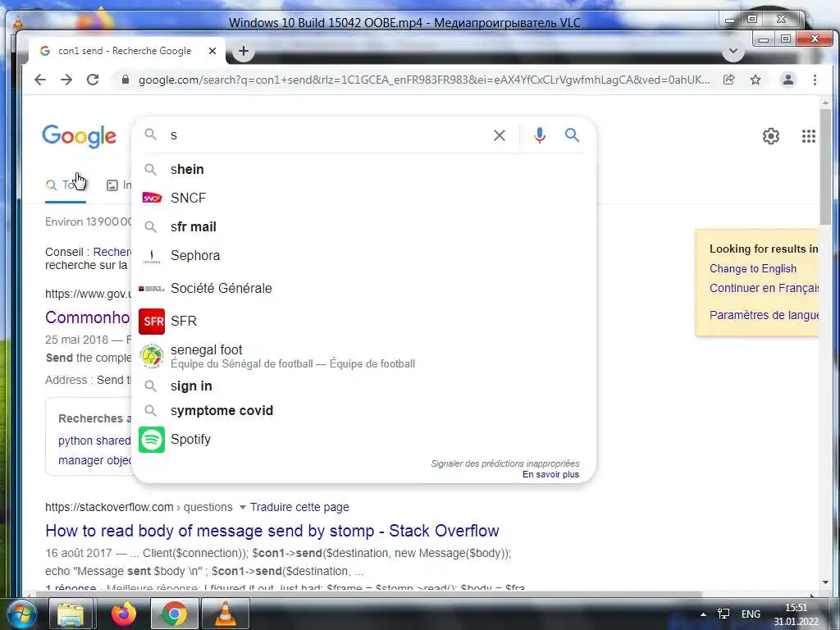Click 'Traduire cette page' link
Screen dimensions: 840x630
[x=299, y=507]
